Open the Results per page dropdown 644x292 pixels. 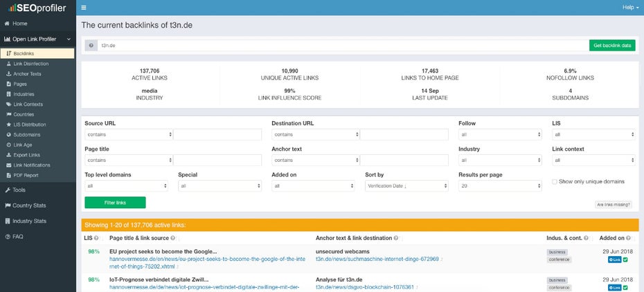[500, 185]
